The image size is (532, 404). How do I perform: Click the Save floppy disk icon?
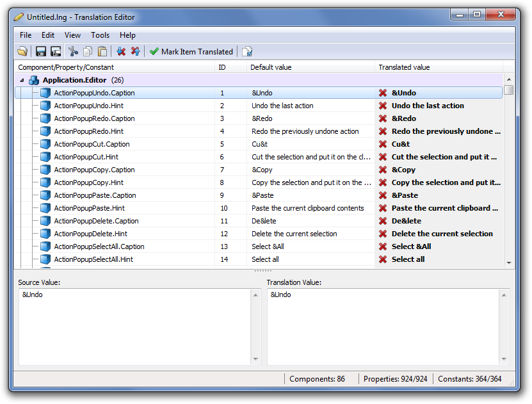coord(41,52)
